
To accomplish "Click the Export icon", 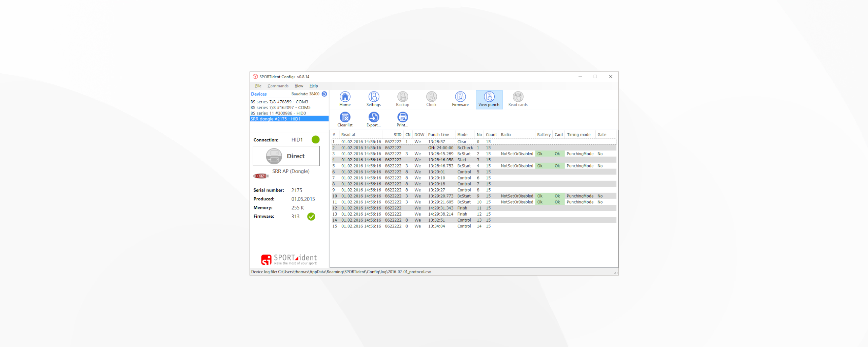I will click(373, 119).
